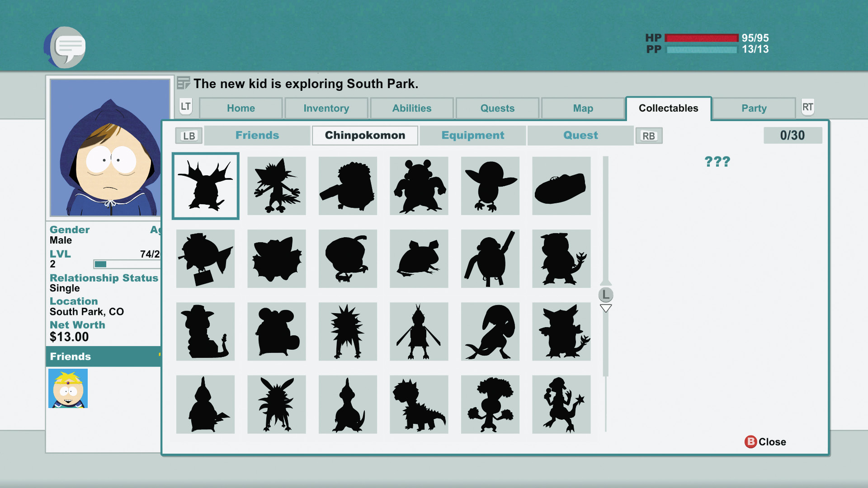868x488 pixels.
Task: Select the shoe-shaped Chinpokomon silhouette
Action: (561, 186)
